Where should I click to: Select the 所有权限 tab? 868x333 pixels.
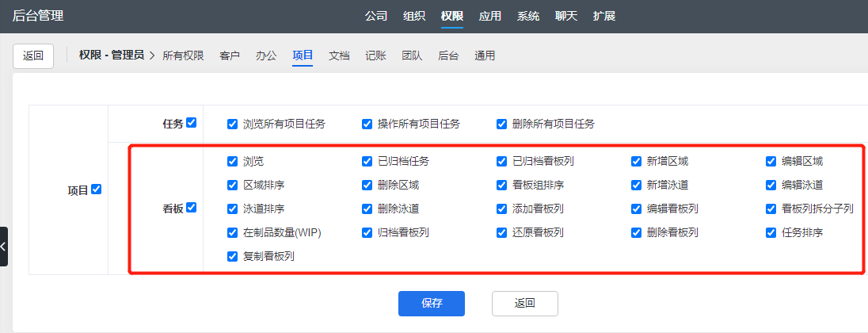183,56
